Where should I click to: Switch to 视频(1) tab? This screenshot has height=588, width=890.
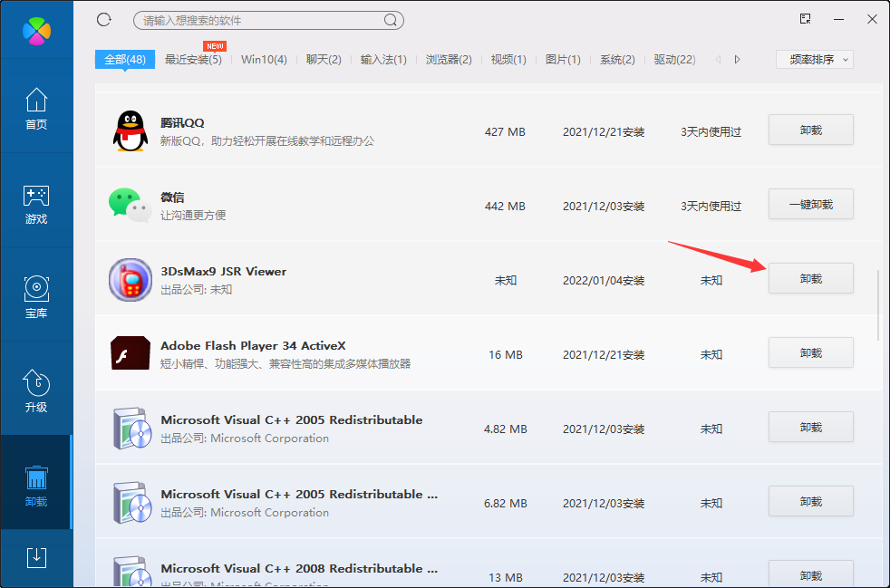[508, 59]
